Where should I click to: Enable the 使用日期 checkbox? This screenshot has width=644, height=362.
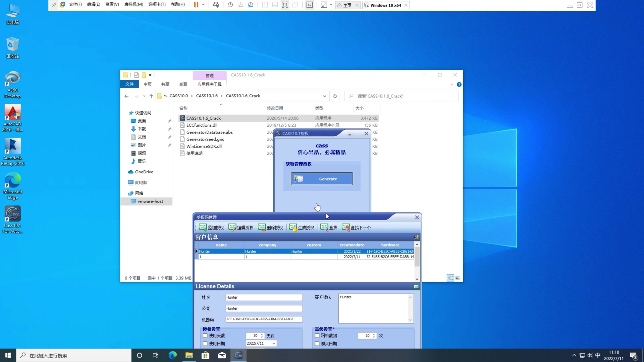pyautogui.click(x=205, y=344)
